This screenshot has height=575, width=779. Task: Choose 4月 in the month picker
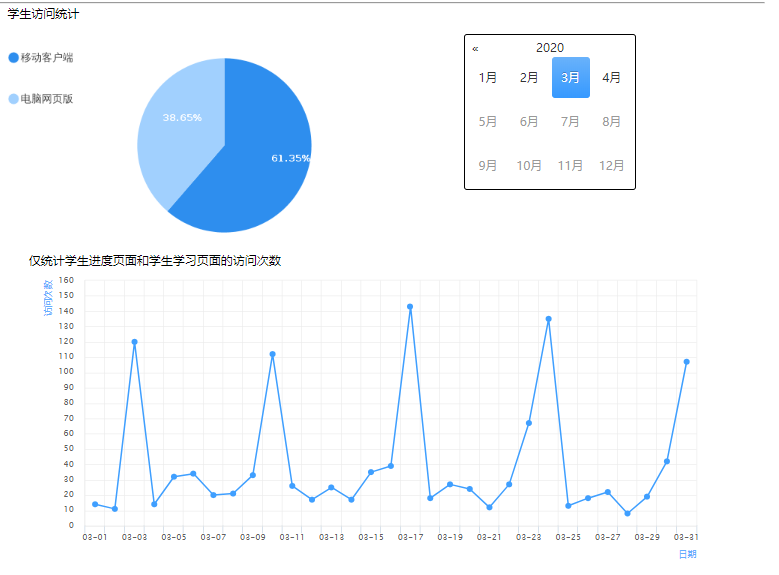(x=611, y=78)
